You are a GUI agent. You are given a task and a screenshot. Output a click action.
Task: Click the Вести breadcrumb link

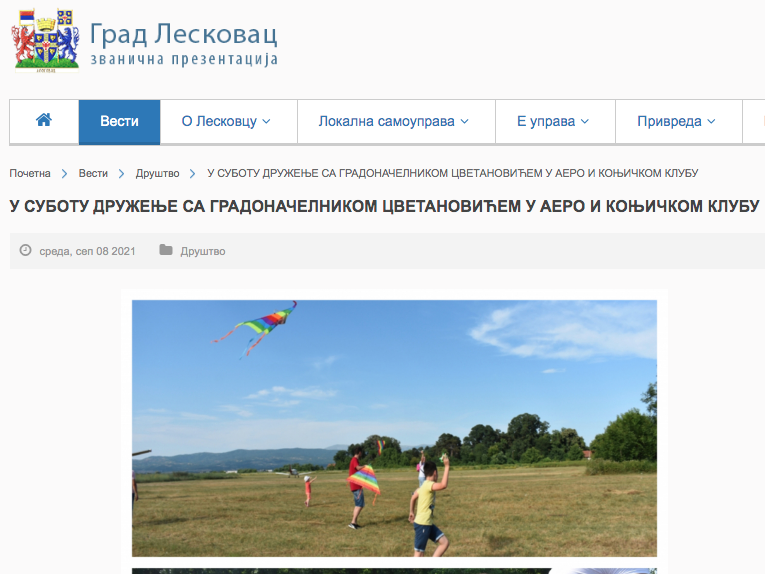pos(93,174)
